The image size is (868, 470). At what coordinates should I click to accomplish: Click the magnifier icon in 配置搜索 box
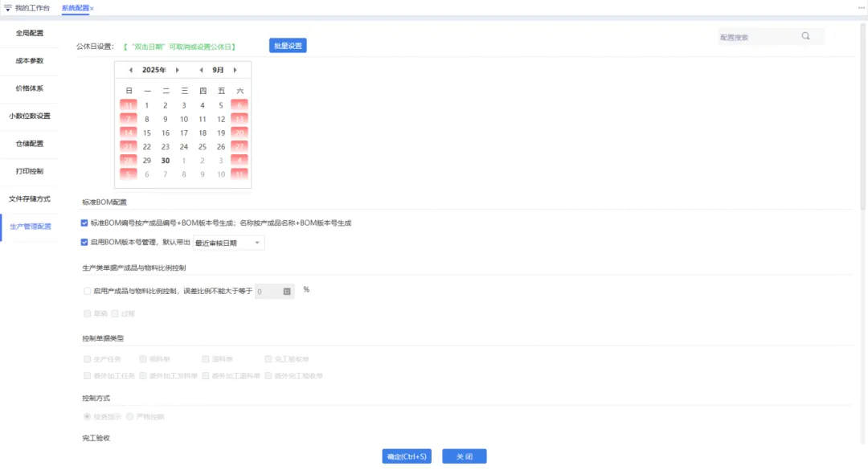pos(805,36)
